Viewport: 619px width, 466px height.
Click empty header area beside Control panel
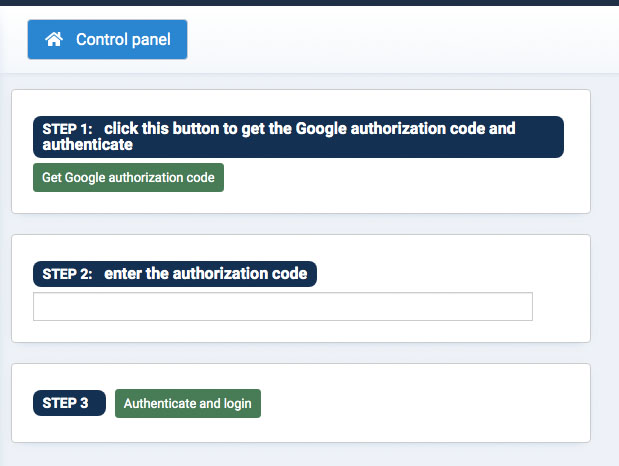(x=400, y=40)
